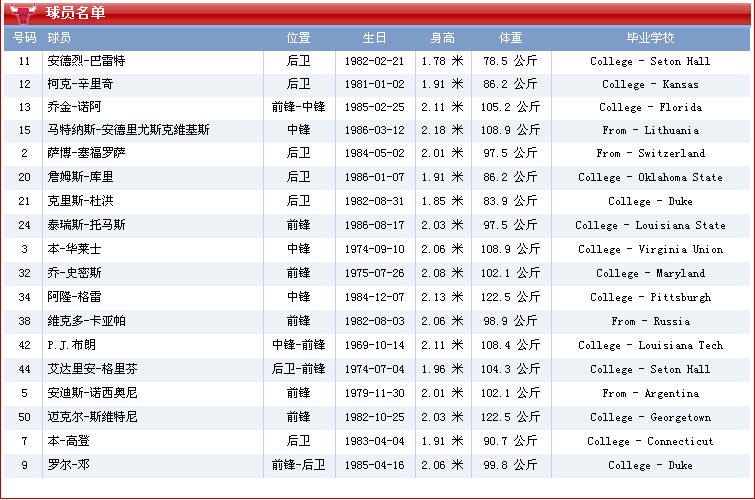Click birthday 1979-11-30

click(x=375, y=394)
